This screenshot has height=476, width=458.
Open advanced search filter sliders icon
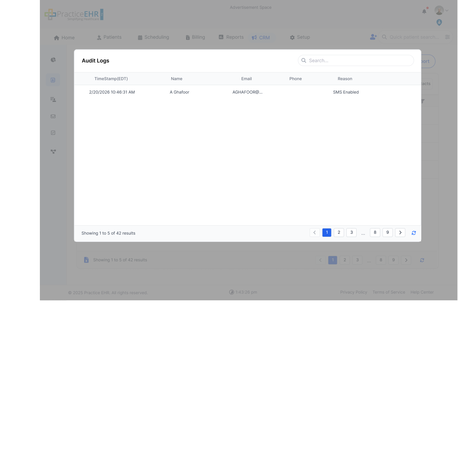[x=447, y=37]
